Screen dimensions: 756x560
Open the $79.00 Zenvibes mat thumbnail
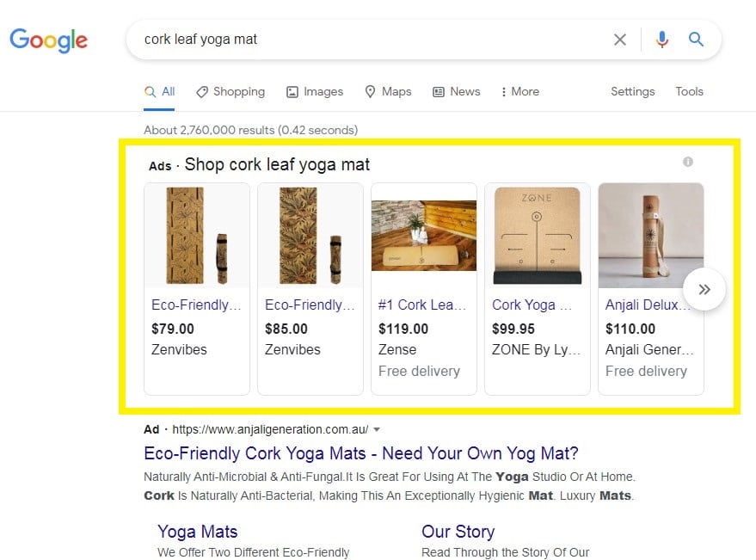coord(197,235)
